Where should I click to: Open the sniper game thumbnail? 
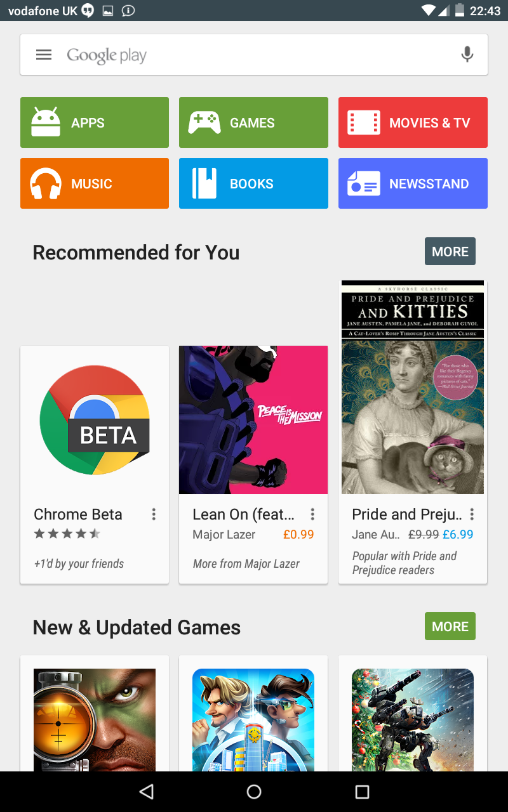click(x=95, y=720)
